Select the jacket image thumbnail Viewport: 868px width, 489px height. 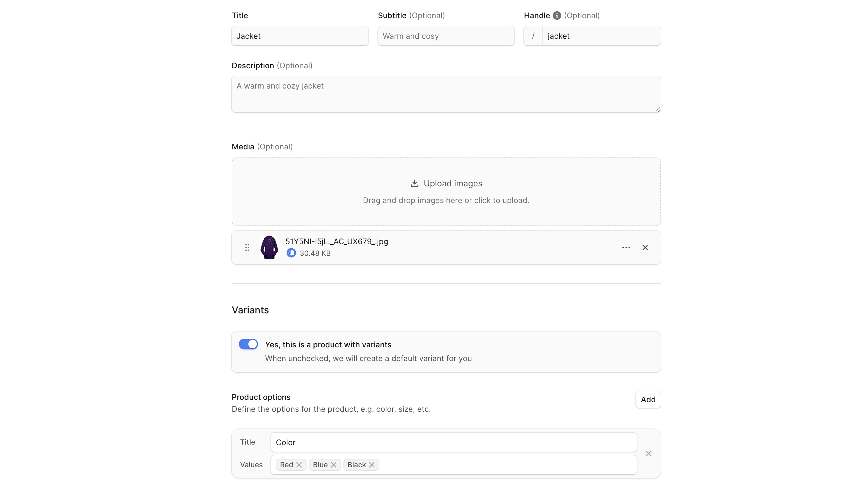point(269,247)
